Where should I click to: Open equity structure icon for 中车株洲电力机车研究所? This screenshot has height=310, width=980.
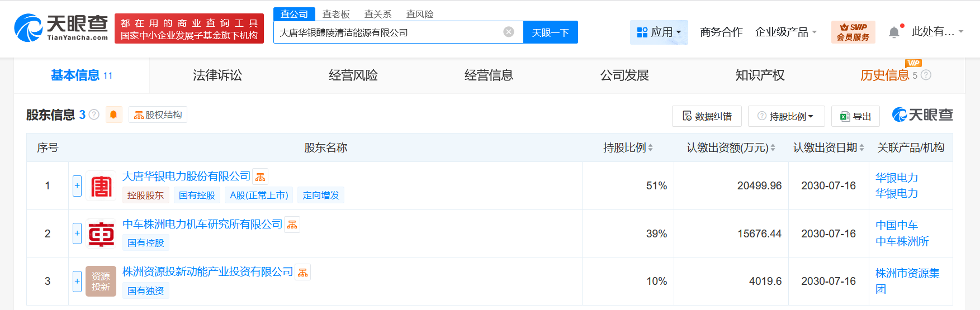coord(292,225)
